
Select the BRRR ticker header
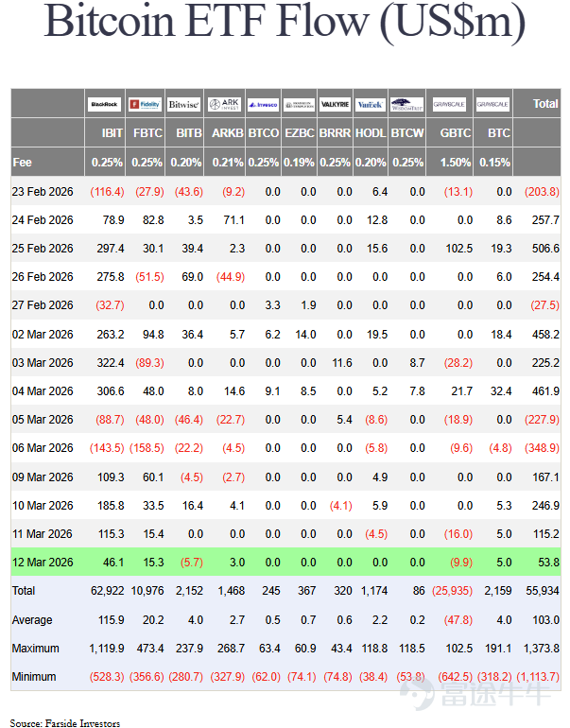(x=336, y=133)
